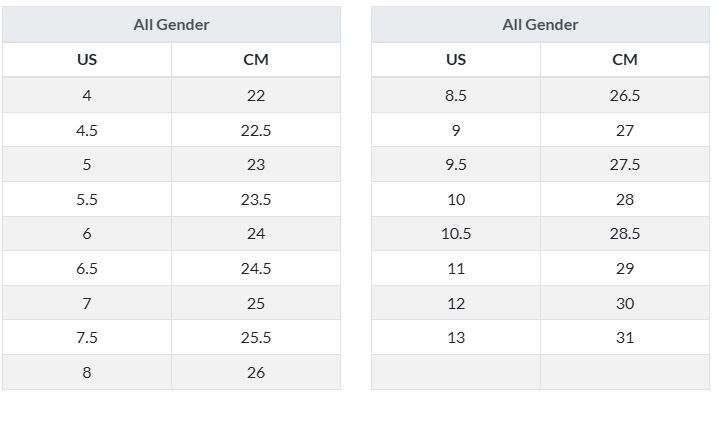
Task: Select the CM column header in right table
Action: 624,60
